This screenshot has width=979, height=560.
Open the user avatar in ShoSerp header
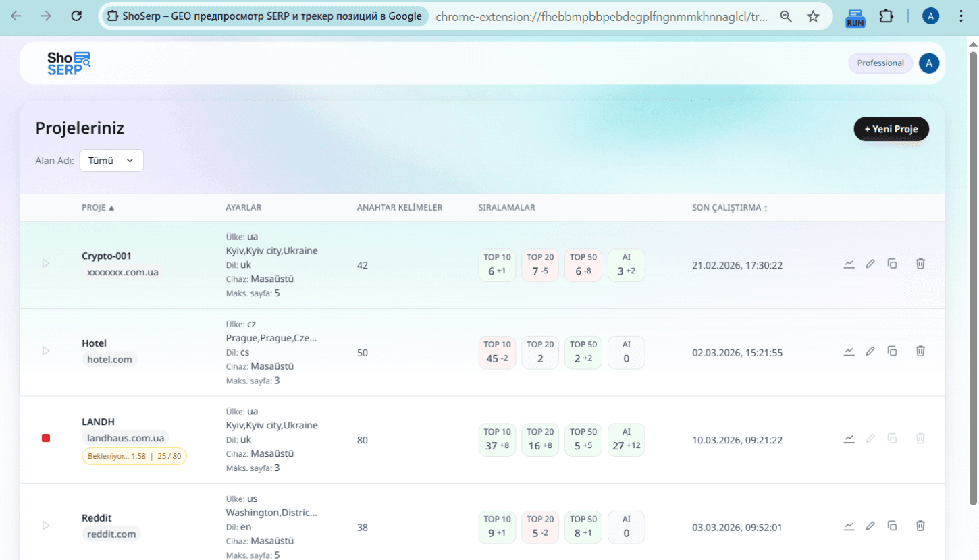point(929,63)
